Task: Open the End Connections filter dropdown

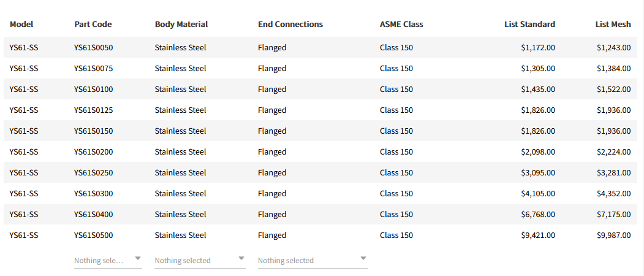Action: [306, 261]
